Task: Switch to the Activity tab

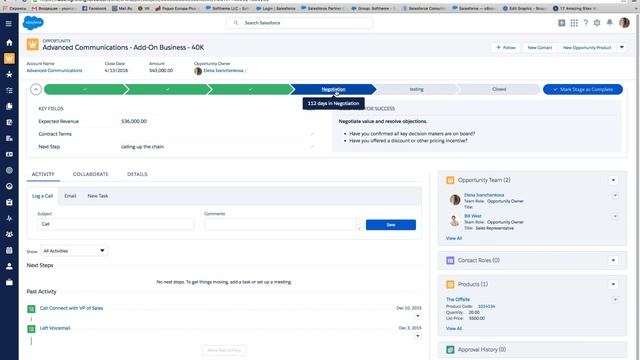Action: click(43, 174)
